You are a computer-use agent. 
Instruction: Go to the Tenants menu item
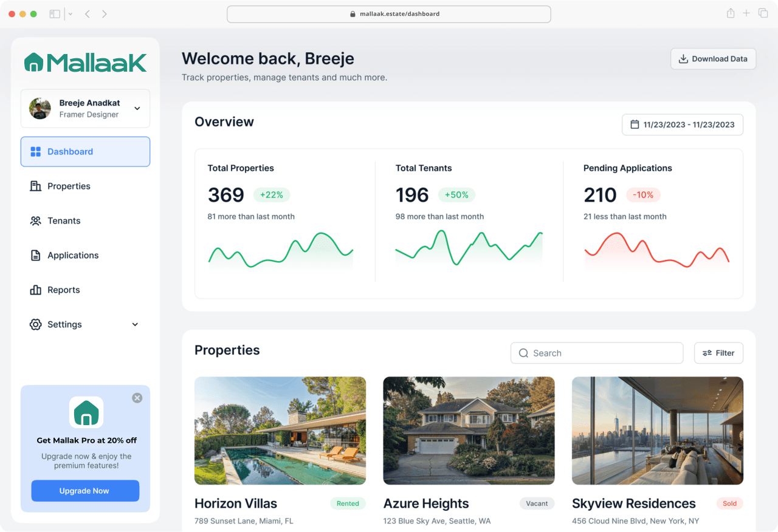tap(85, 221)
